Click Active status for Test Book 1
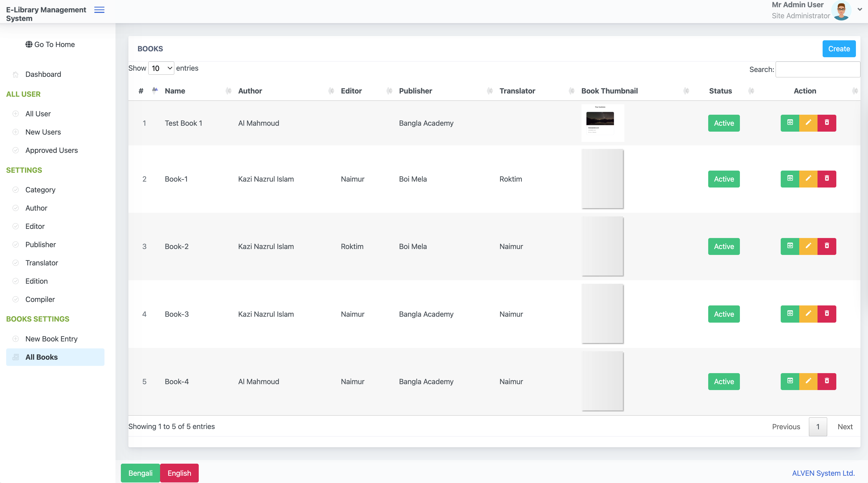 [x=724, y=123]
